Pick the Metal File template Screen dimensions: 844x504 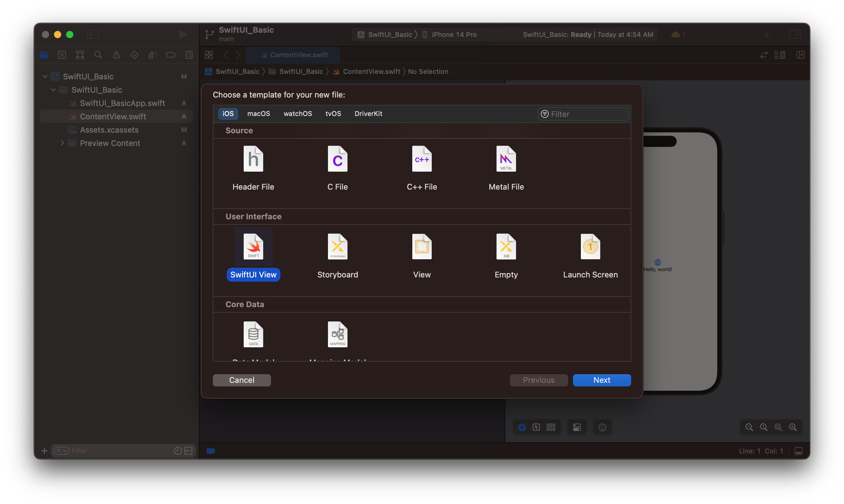506,168
